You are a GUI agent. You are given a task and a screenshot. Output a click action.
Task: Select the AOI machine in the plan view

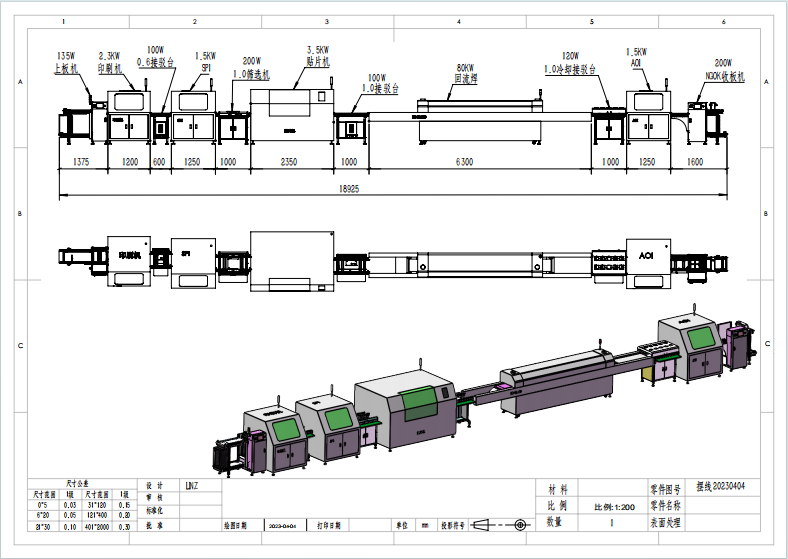(645, 256)
